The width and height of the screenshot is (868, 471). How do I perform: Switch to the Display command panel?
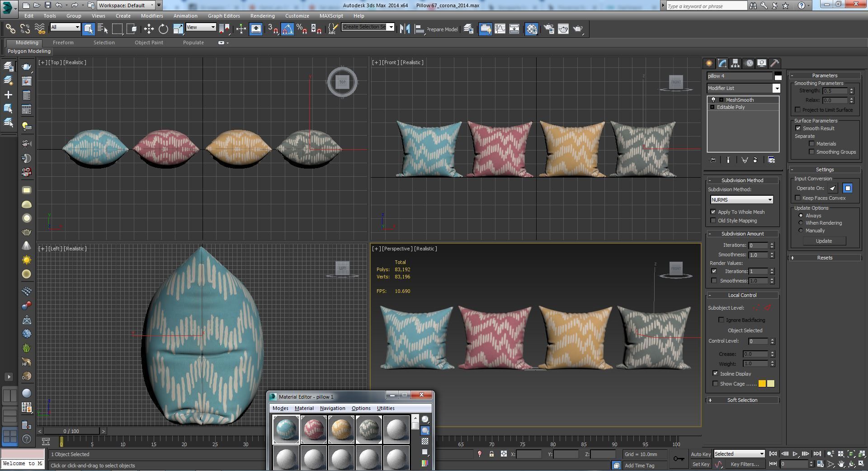[x=762, y=63]
